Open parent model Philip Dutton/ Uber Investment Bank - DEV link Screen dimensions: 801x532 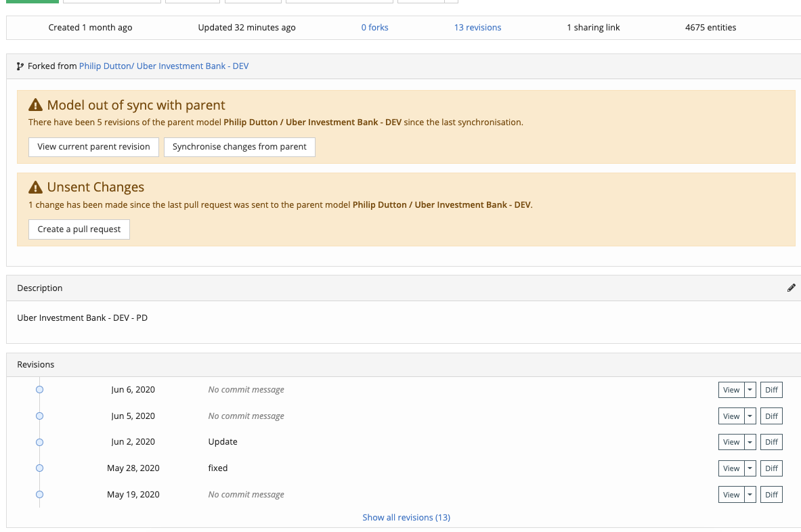click(164, 66)
